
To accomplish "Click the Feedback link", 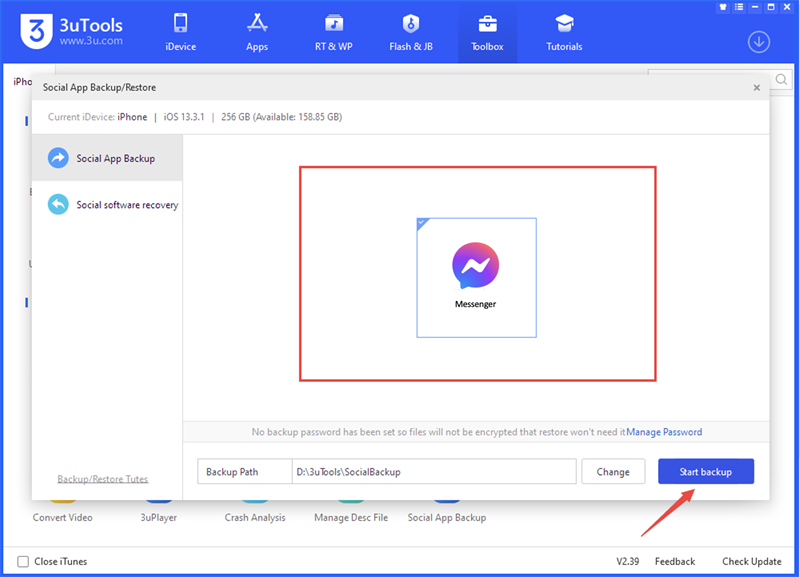I will [674, 561].
